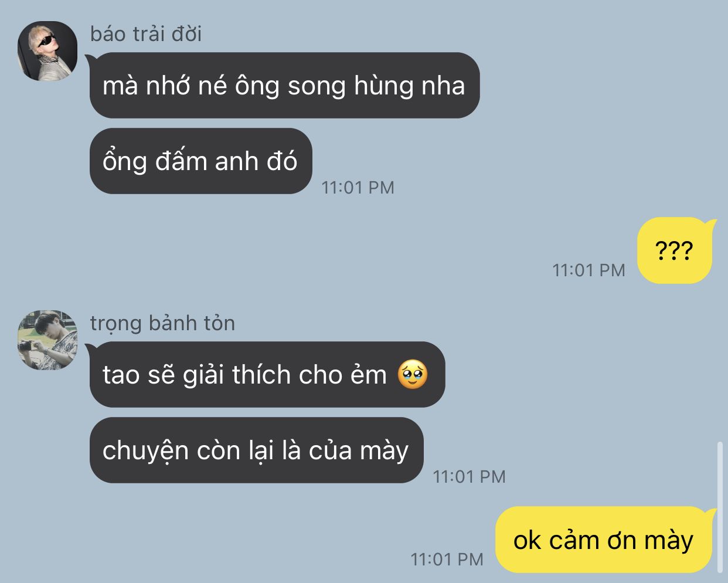This screenshot has width=728, height=583.
Task: Open trọng bảnh tỏn's profile avatar
Action: coord(47,340)
